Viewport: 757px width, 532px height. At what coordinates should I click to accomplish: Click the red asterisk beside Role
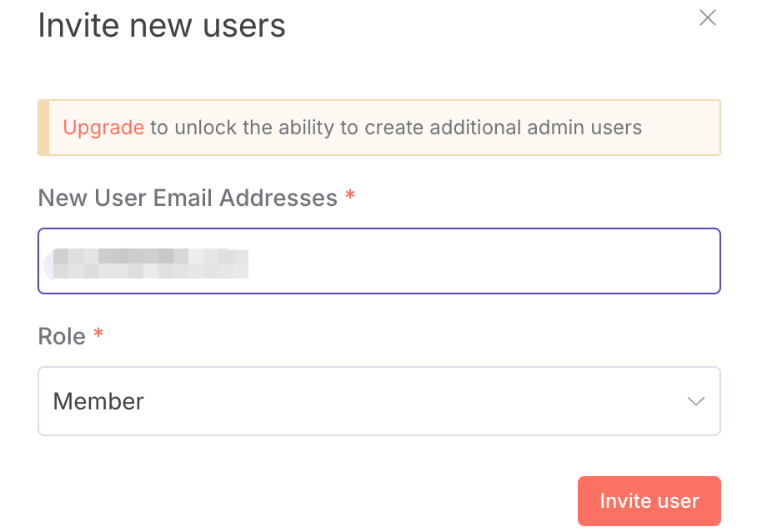(98, 334)
